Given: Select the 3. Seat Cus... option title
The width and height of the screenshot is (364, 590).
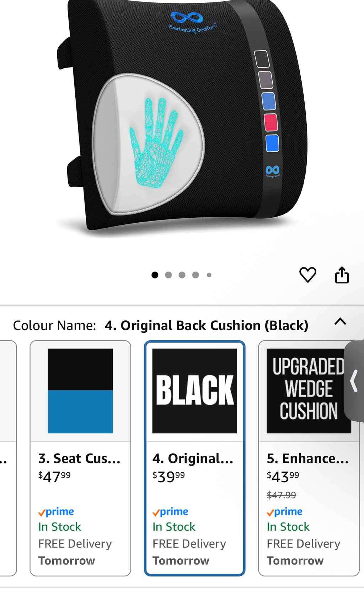Looking at the screenshot, I should [x=79, y=458].
